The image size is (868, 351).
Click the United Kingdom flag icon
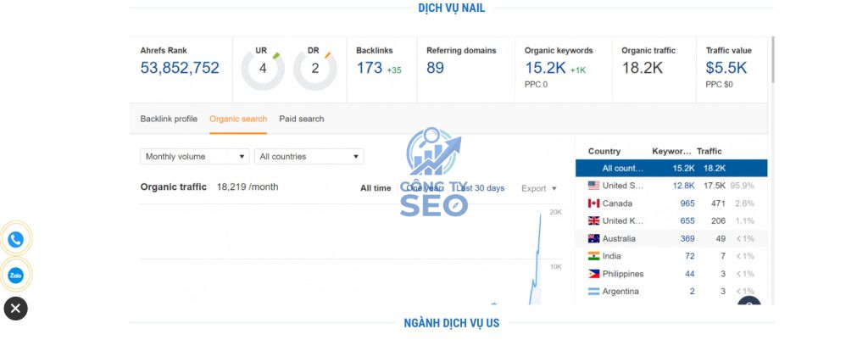coord(593,220)
